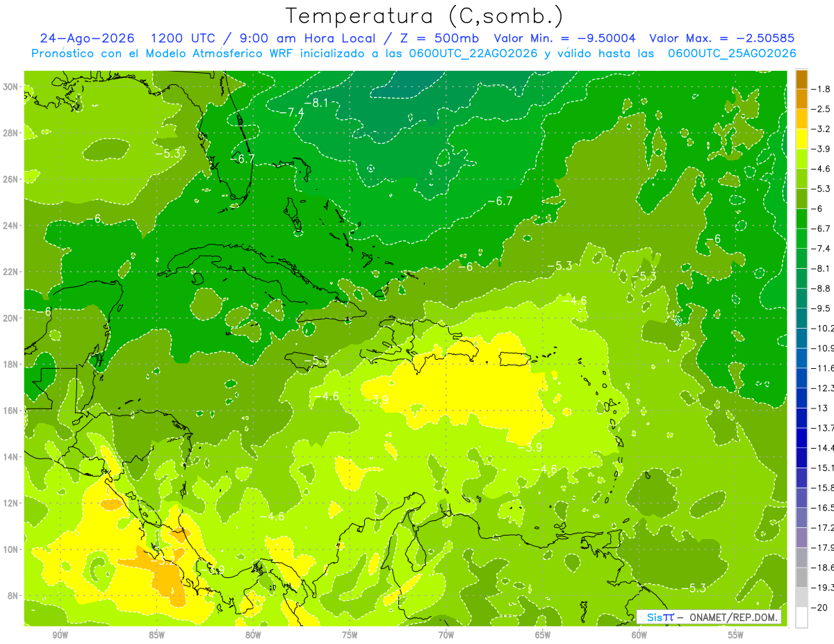This screenshot has width=834, height=644.
Task: Click the '30N' latitude axis label
Action: [12, 87]
